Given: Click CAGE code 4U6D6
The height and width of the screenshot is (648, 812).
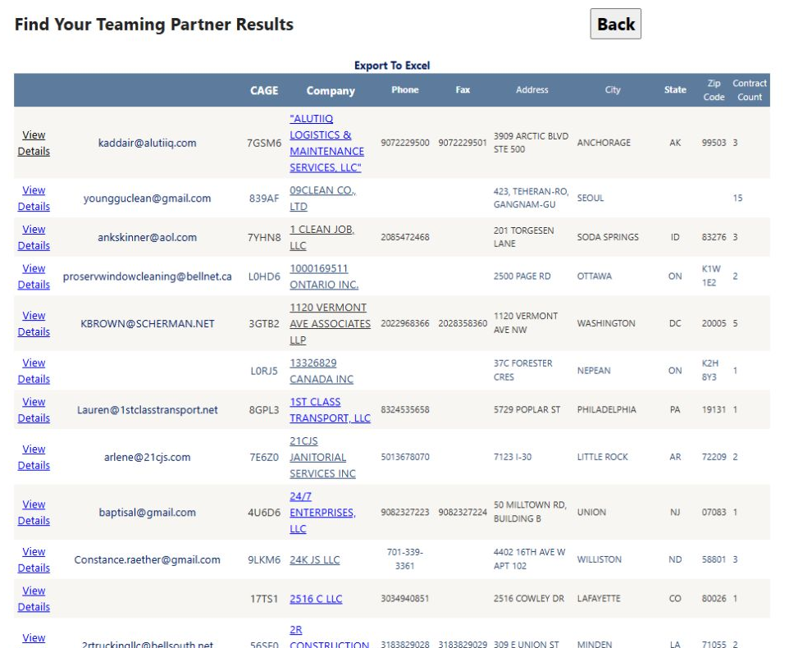Looking at the screenshot, I should (264, 513).
